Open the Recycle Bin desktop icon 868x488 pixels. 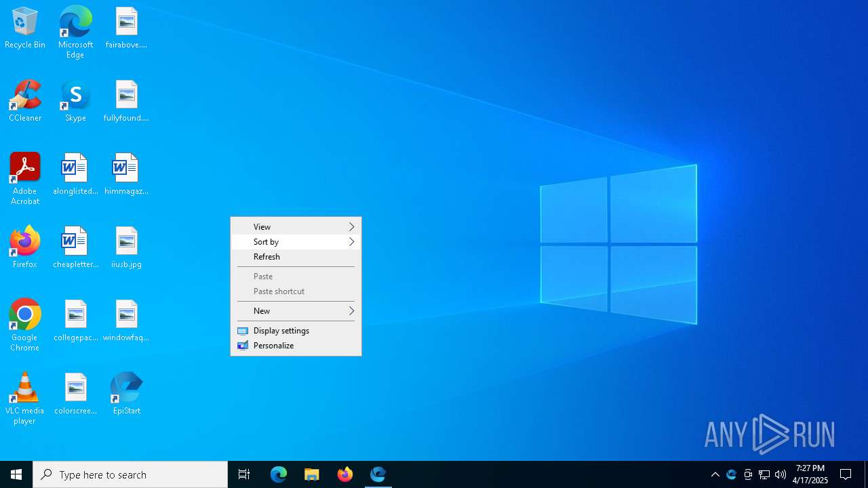click(25, 28)
